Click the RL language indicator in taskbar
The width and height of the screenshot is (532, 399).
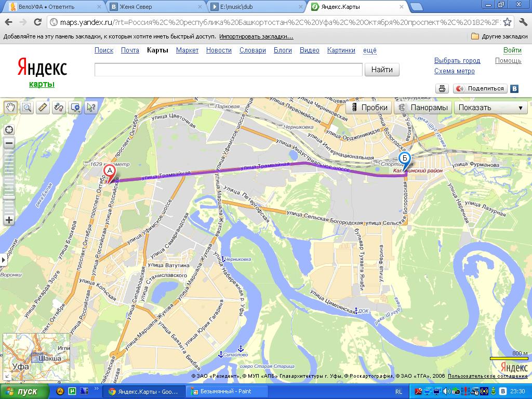pyautogui.click(x=398, y=392)
